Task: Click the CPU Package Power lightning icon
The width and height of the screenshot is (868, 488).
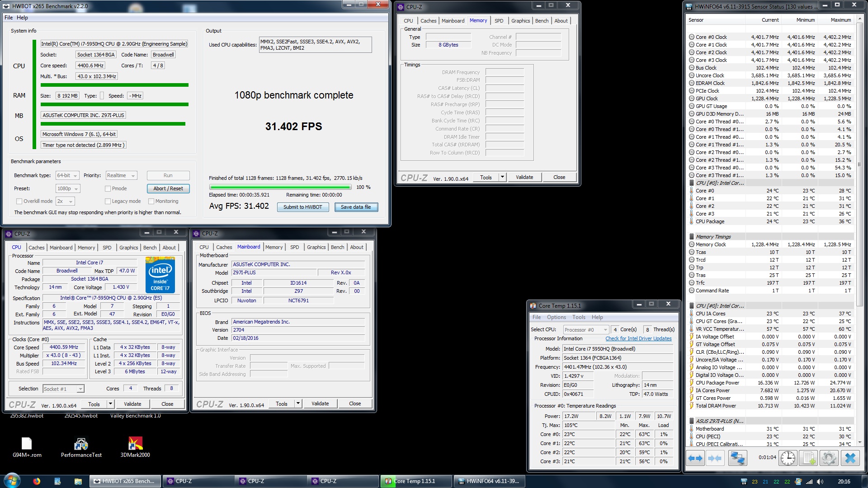Action: [691, 383]
